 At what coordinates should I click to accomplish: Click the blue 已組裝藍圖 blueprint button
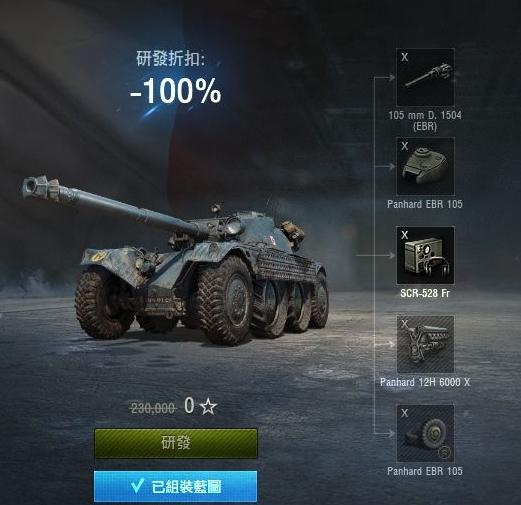point(176,486)
